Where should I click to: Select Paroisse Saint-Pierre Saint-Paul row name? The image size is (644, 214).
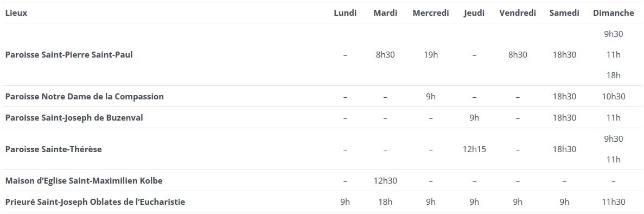pyautogui.click(x=69, y=55)
